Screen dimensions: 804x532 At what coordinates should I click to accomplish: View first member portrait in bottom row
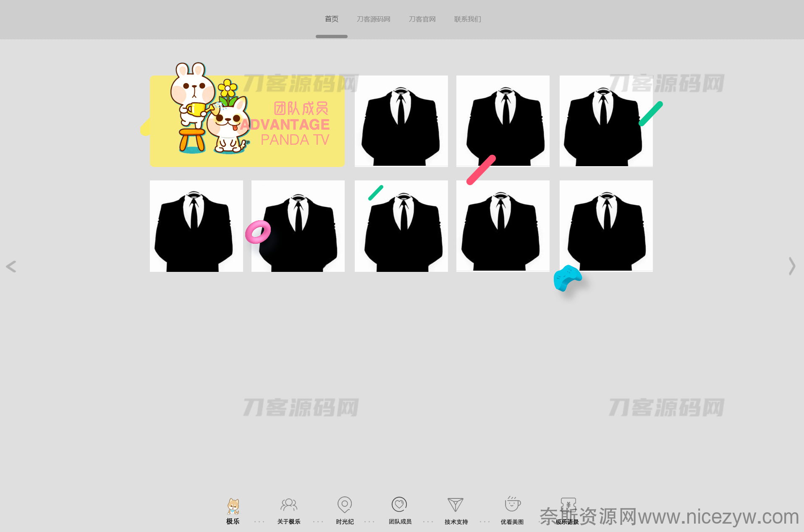click(x=196, y=226)
